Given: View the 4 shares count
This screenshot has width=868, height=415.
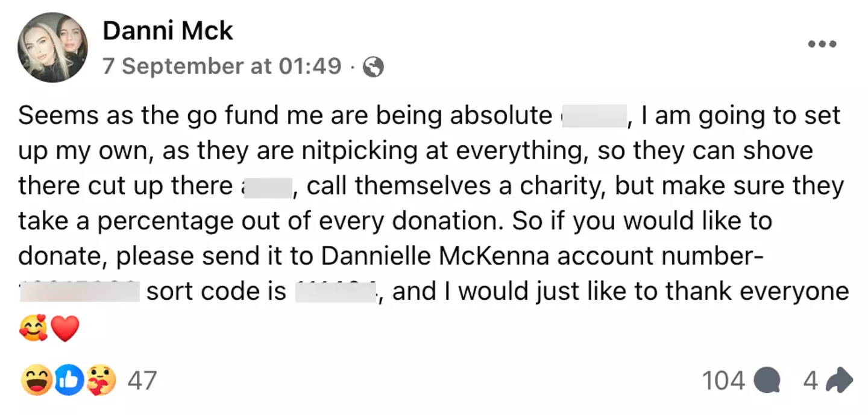Looking at the screenshot, I should pos(811,381).
